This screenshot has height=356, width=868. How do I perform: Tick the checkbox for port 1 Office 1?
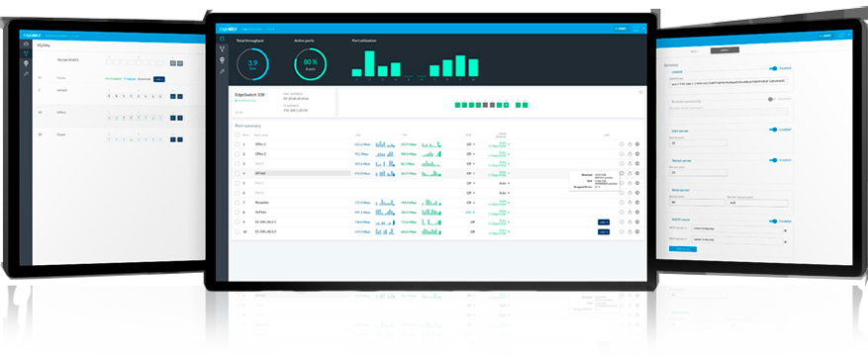click(238, 144)
